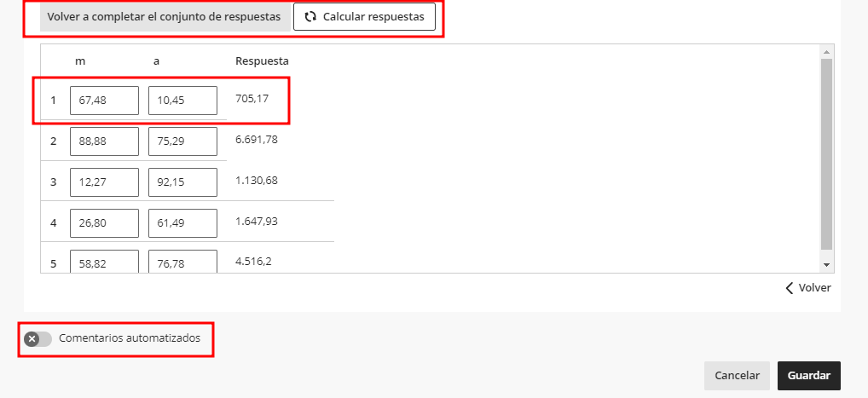The width and height of the screenshot is (868, 398).
Task: Click the scrollbar down arrow in the table
Action: 825,265
